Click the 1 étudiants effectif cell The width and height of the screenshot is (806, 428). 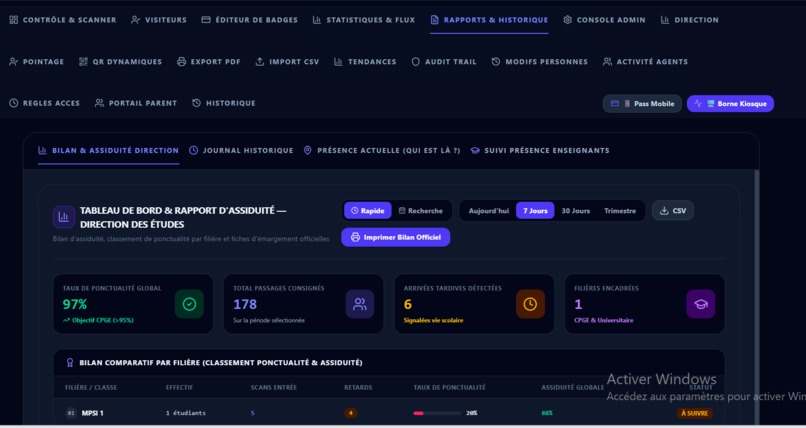[186, 413]
